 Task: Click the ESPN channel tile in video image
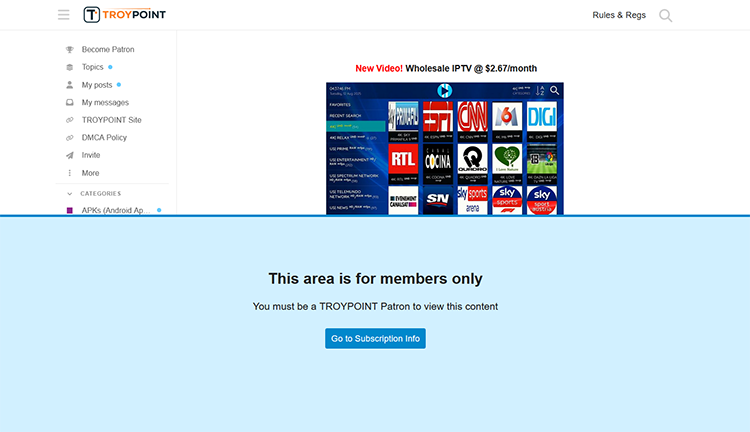(437, 117)
